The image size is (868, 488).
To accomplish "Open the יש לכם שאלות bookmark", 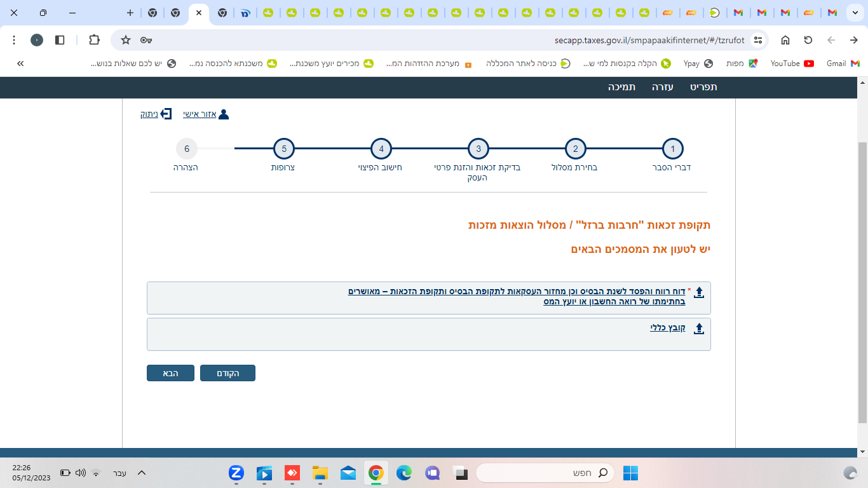I will click(x=133, y=64).
